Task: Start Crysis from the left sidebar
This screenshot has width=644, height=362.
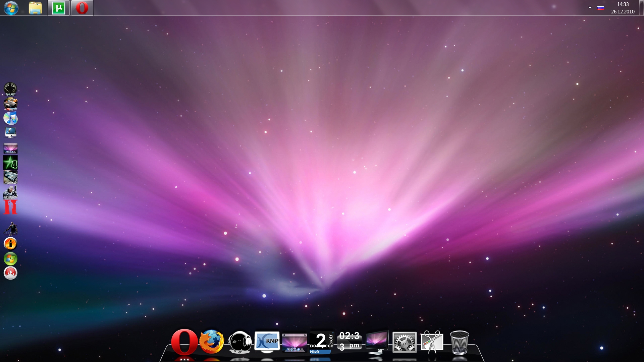Action: [10, 192]
